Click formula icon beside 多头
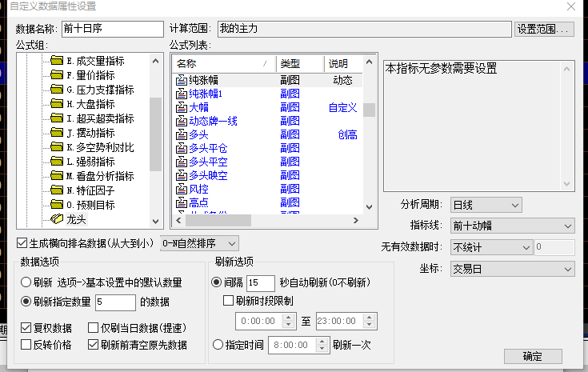The height and width of the screenshot is (372, 588). coord(182,134)
